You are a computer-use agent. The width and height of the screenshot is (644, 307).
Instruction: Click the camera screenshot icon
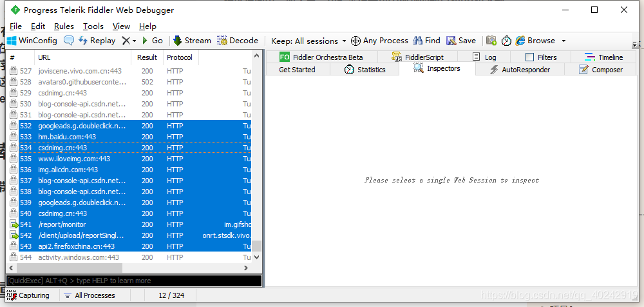491,41
